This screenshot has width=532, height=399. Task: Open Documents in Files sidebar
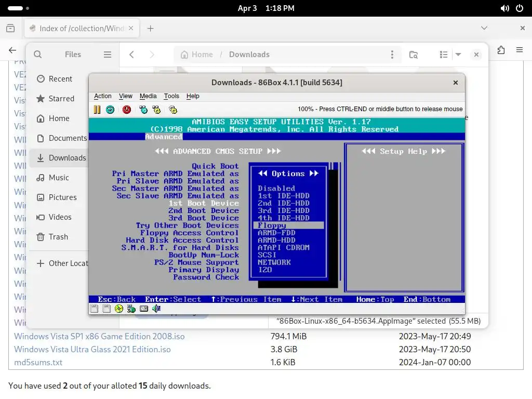pyautogui.click(x=59, y=138)
